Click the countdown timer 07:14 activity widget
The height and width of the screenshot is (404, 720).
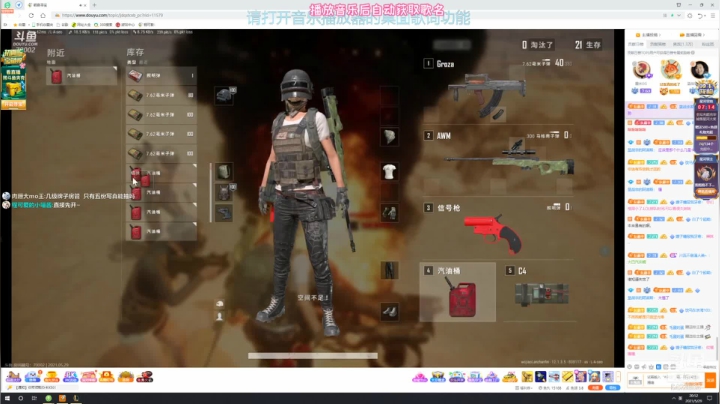click(x=706, y=126)
